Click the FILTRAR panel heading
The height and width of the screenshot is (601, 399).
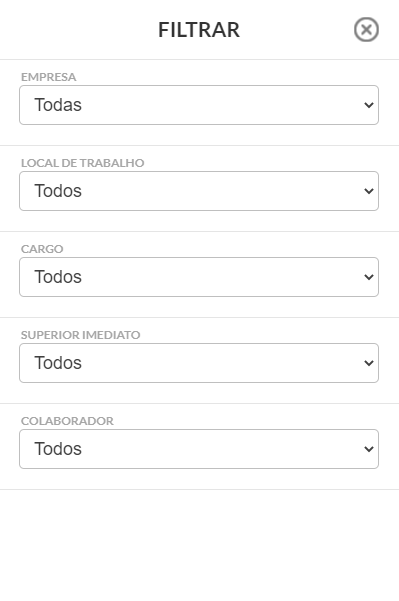coord(199,30)
